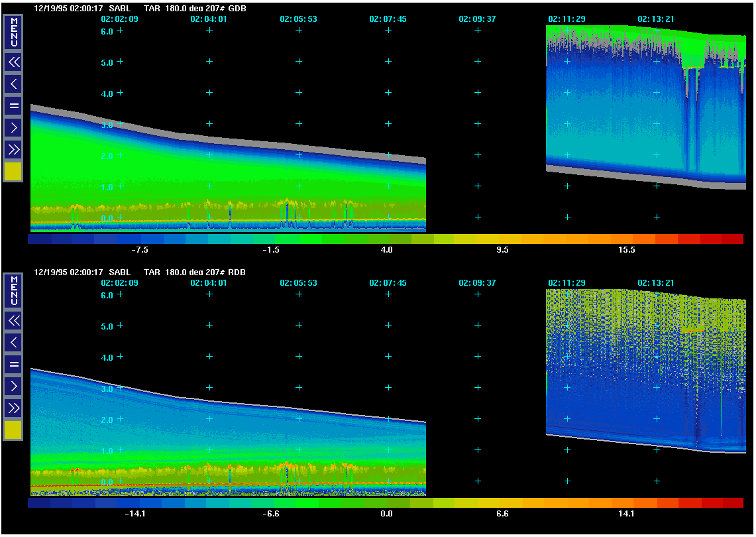The width and height of the screenshot is (756, 537).
Task: Click the double-left arrow in the RDB panel
Action: point(13,321)
